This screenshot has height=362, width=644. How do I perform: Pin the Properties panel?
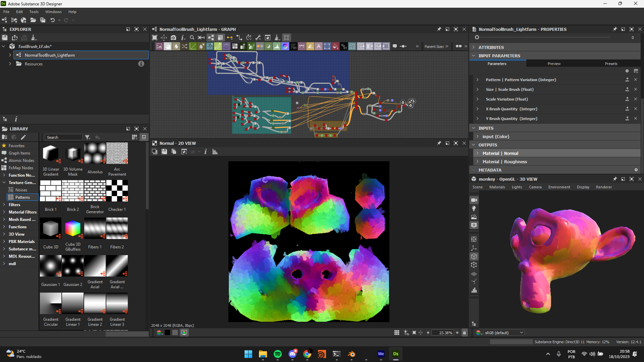tap(615, 29)
